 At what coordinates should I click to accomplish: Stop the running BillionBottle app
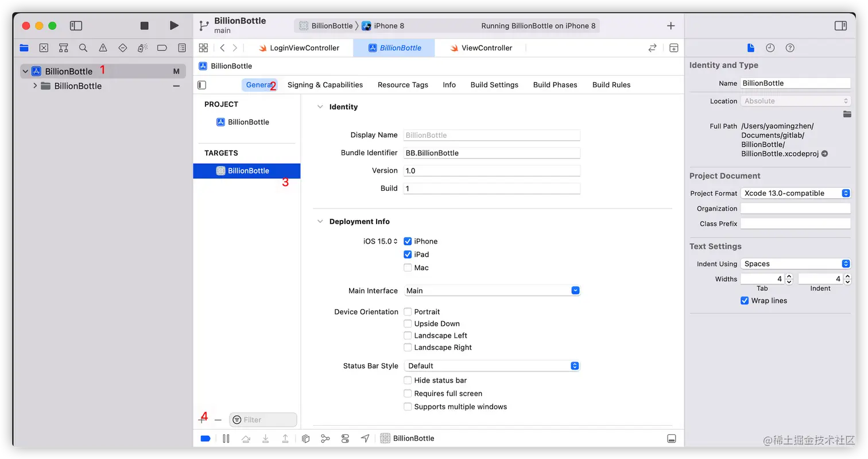pyautogui.click(x=145, y=26)
